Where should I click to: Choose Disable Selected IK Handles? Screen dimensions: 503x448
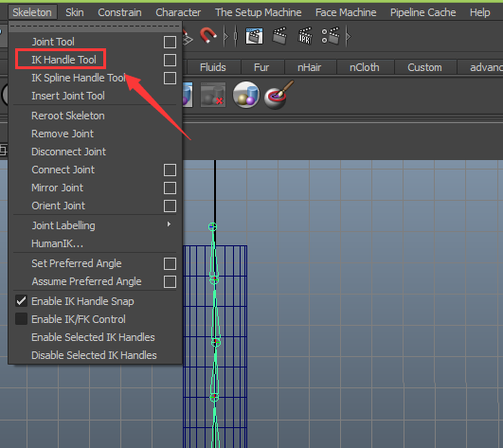[94, 355]
